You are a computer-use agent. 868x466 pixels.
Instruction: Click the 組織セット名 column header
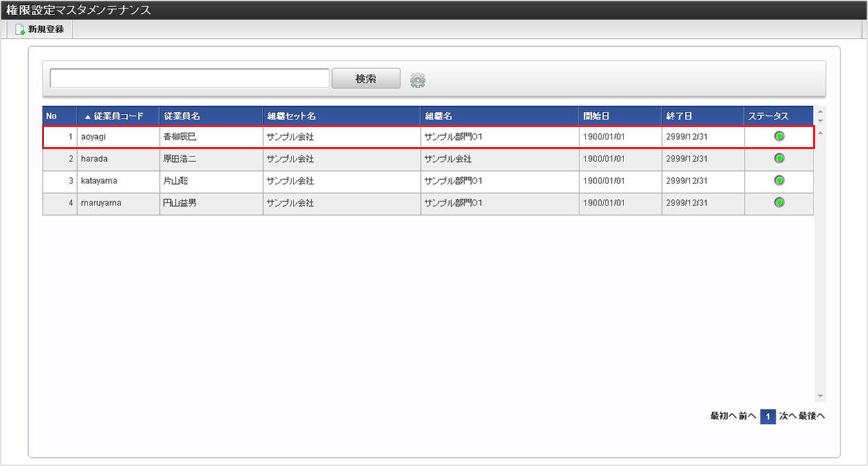[x=342, y=116]
